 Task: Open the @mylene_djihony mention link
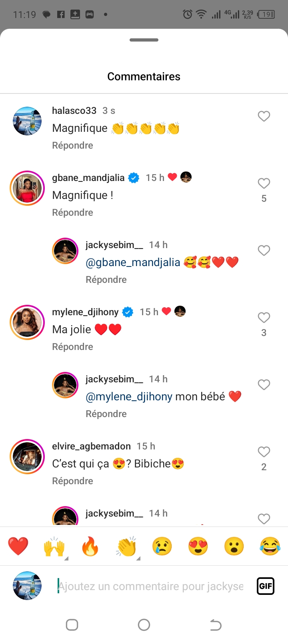point(129,397)
